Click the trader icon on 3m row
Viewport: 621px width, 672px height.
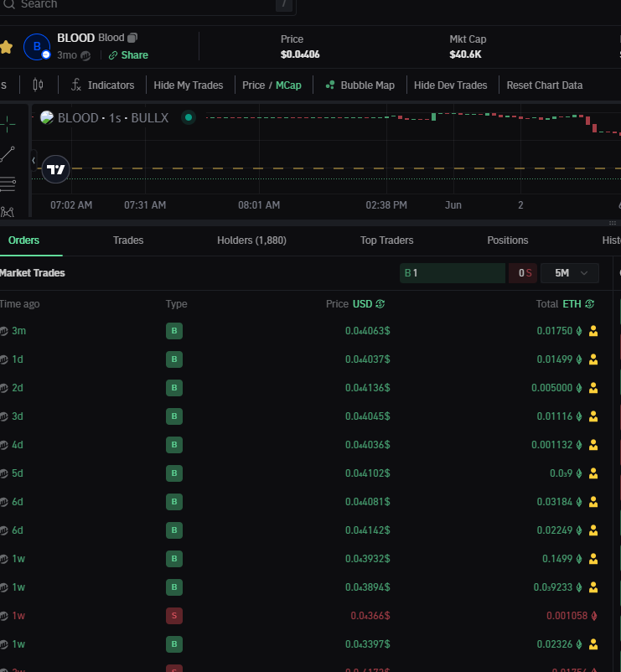pyautogui.click(x=593, y=331)
